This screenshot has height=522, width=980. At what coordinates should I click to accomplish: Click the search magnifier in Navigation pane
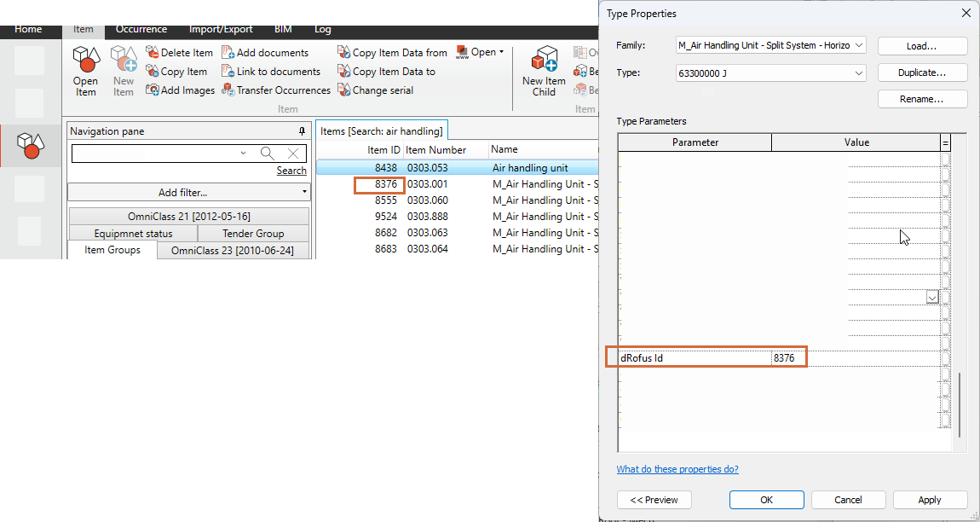point(268,154)
